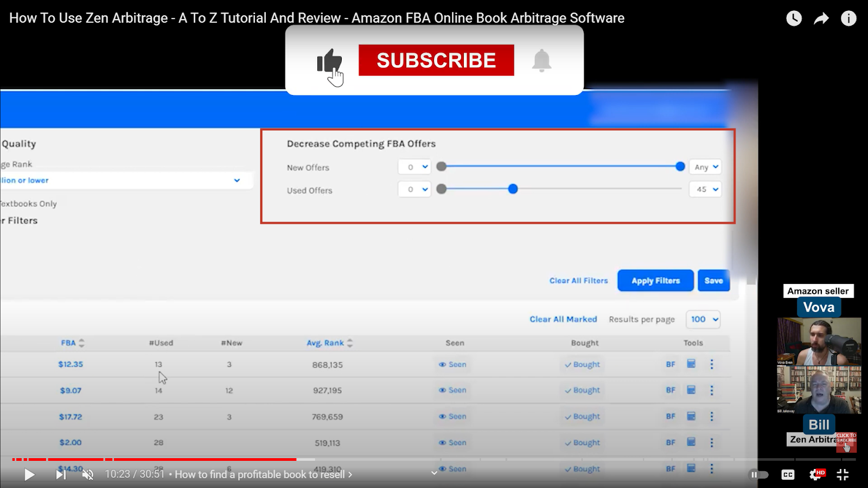The height and width of the screenshot is (488, 868).
Task: Click Apply Filters button
Action: click(x=655, y=281)
